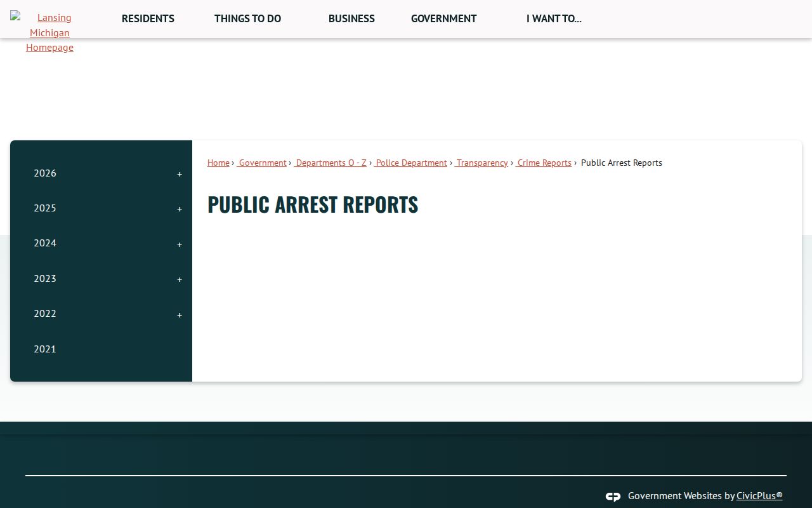Open the Lansing Michigan Homepage logo link
Screen dimensions: 812x508
(x=49, y=32)
